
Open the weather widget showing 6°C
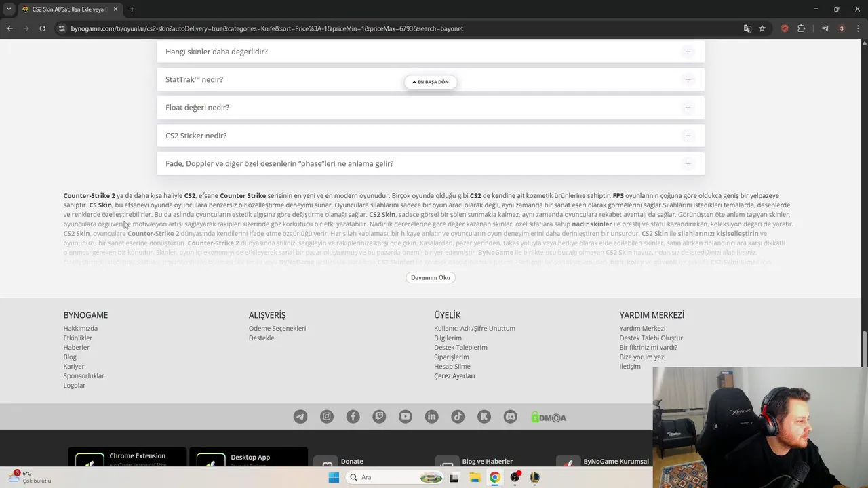click(x=30, y=477)
